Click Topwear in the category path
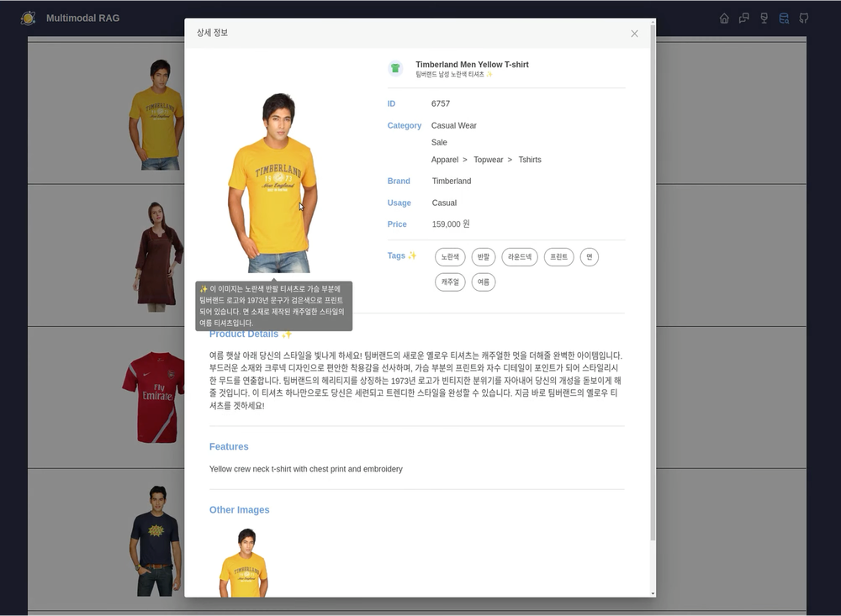Image resolution: width=841 pixels, height=616 pixels. click(488, 160)
